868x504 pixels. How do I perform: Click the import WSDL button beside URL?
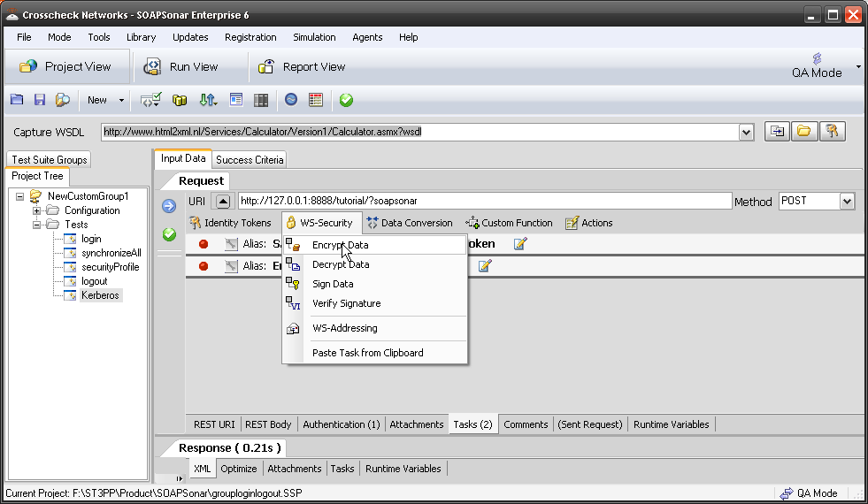[777, 132]
